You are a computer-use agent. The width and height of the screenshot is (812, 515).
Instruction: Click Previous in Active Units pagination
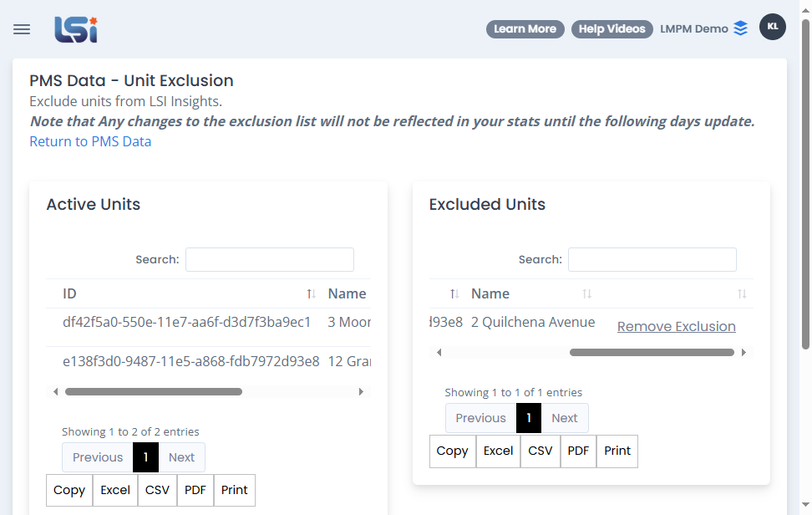coord(98,457)
